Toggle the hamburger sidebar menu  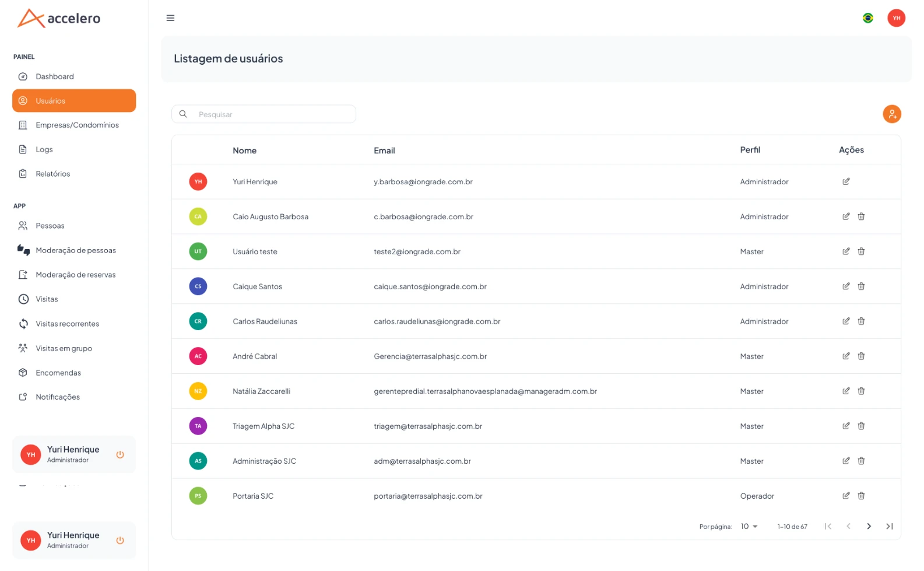click(x=170, y=18)
